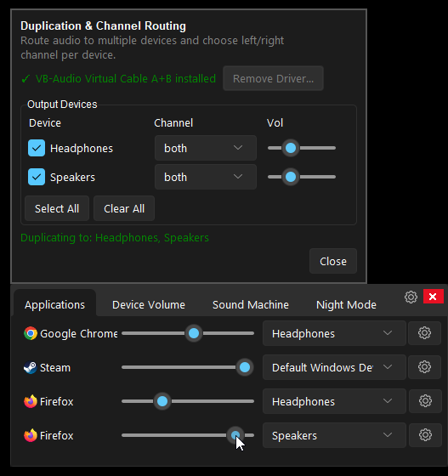Expand Headphones channel dropdown set to both
This screenshot has height=476, width=448.
tap(206, 148)
